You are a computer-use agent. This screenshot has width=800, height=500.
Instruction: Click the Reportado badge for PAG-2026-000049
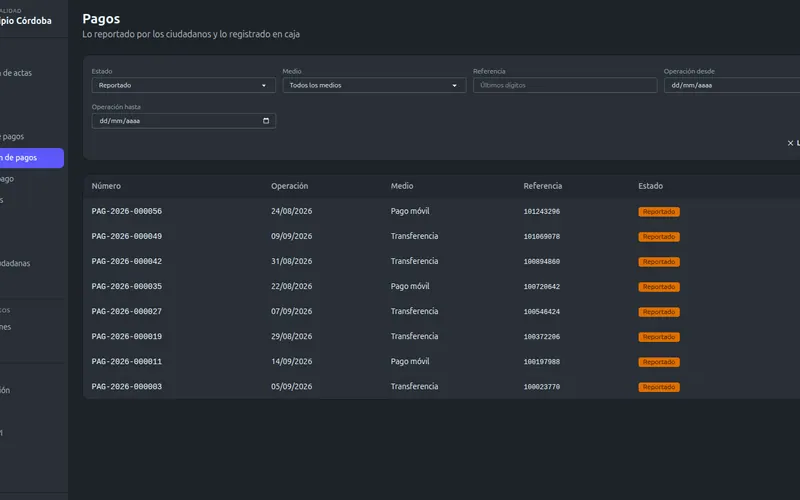pos(659,237)
